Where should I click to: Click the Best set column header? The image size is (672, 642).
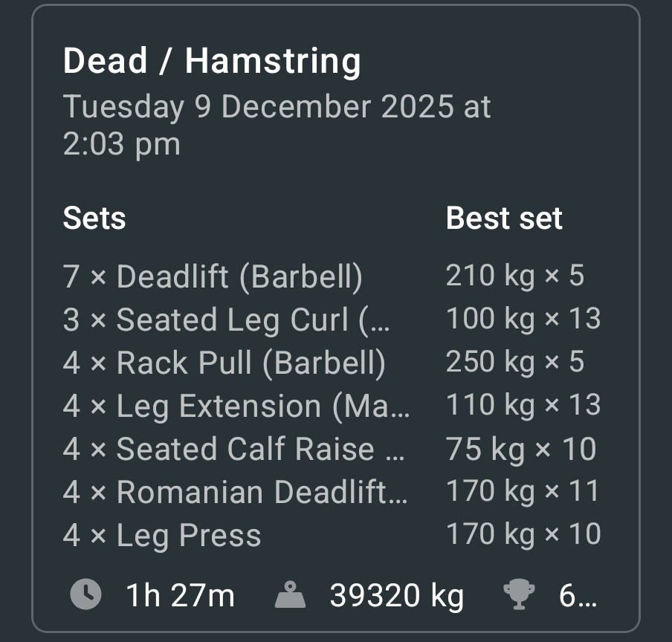tap(504, 218)
